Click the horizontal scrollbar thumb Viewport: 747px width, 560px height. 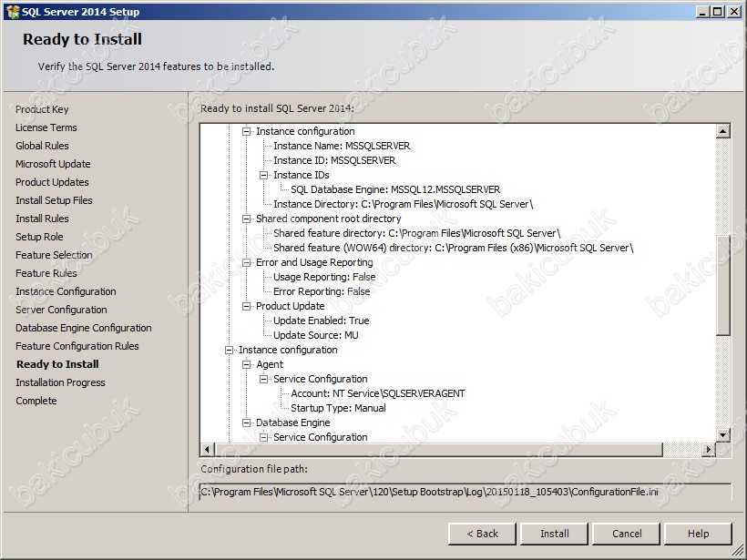(438, 449)
